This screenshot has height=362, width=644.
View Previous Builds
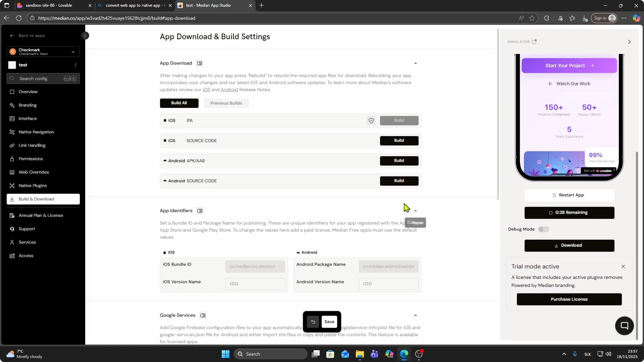coord(226,103)
